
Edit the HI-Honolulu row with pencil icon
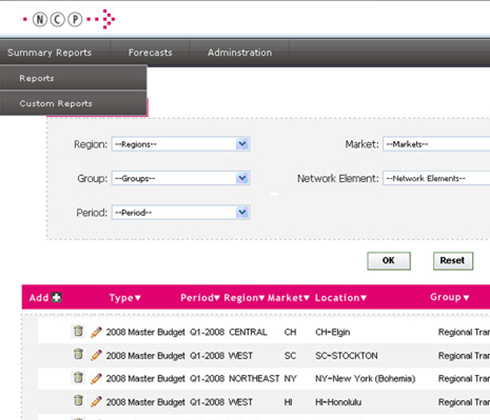[96, 402]
